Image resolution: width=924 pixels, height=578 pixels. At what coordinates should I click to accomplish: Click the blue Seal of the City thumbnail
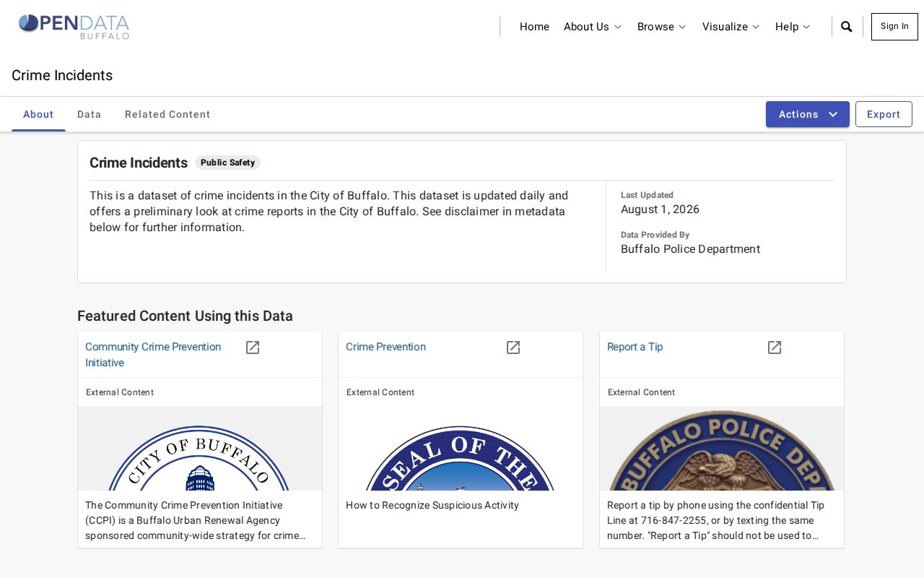pos(461,449)
